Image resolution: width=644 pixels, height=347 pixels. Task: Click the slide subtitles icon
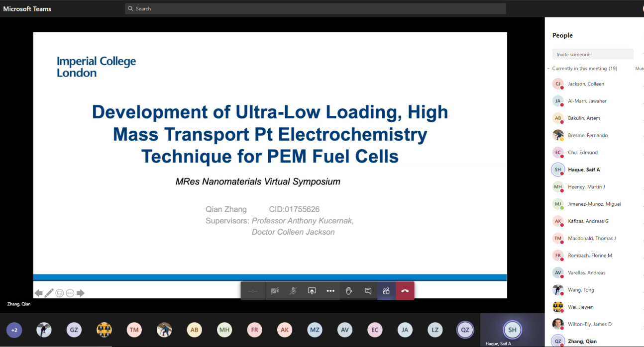tap(60, 293)
